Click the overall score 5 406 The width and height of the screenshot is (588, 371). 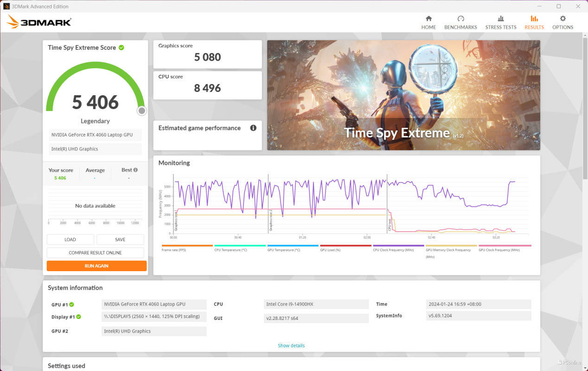(96, 102)
